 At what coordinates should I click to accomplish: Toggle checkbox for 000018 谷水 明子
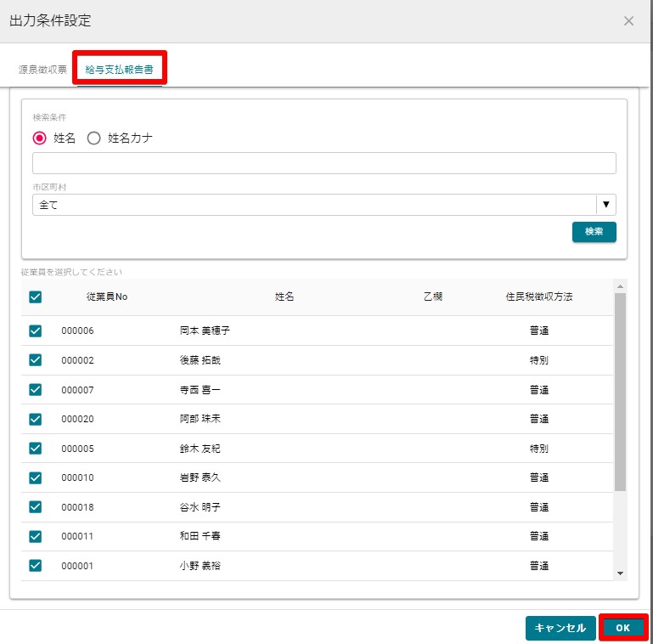[36, 507]
